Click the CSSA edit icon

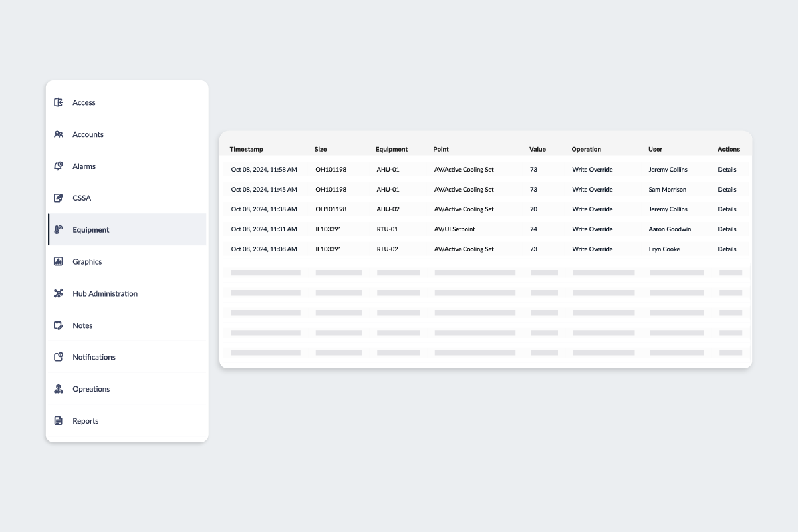coord(59,198)
